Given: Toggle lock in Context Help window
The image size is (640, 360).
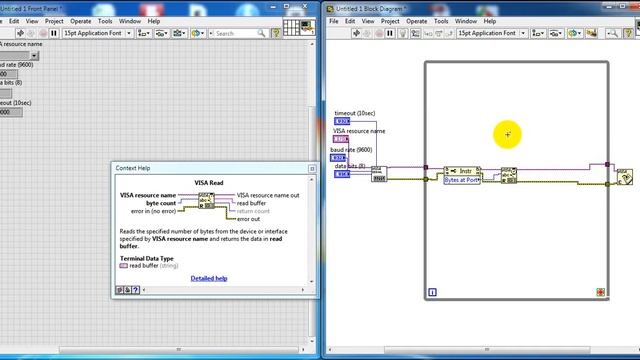Looking at the screenshot, I should pos(127,290).
